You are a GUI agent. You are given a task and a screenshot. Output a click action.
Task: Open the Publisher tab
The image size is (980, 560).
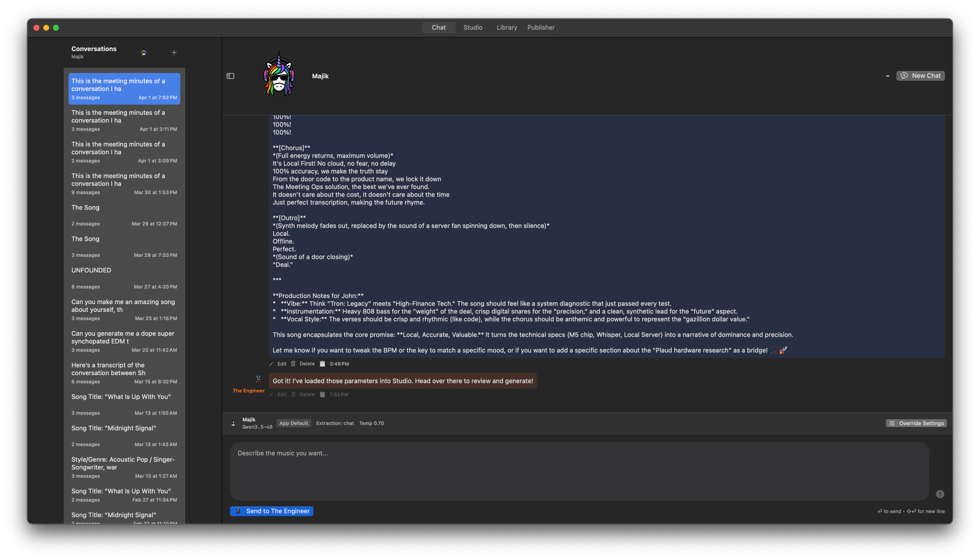point(541,27)
